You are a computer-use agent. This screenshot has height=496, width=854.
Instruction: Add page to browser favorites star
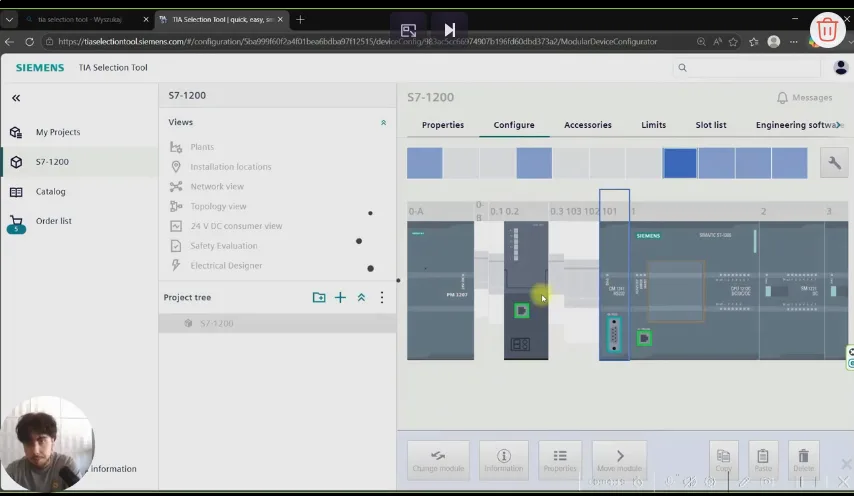733,41
